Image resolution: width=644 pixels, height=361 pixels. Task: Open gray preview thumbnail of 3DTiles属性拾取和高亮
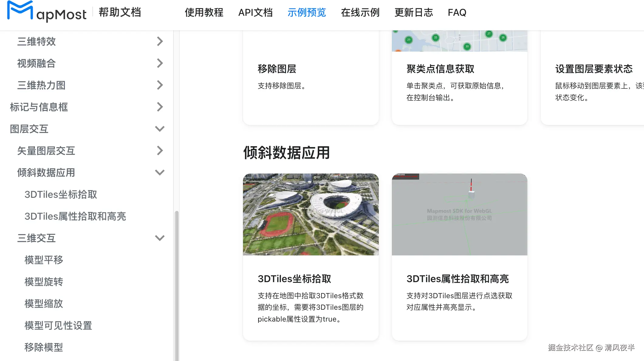459,214
